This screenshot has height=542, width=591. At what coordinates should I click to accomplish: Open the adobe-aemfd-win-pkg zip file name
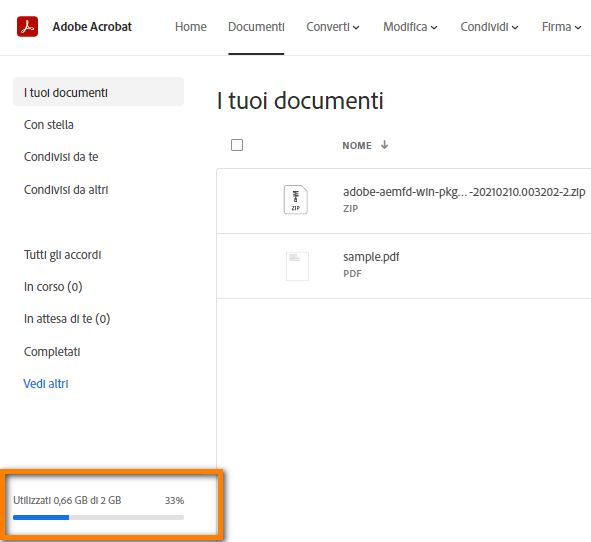pyautogui.click(x=464, y=192)
